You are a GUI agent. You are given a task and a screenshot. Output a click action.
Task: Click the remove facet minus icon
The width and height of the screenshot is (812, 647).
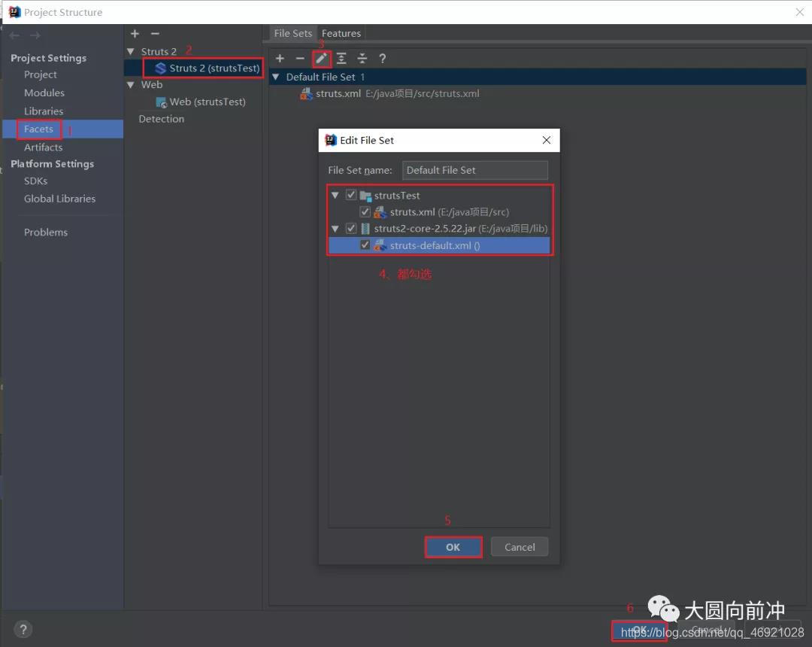[155, 34]
